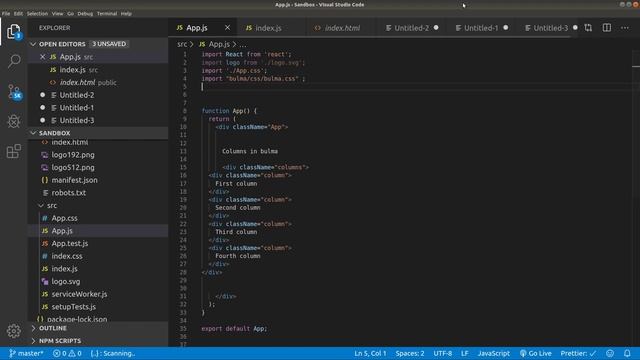Open the Go menu
Viewport: 640px width, 360px height.
tap(71, 13)
